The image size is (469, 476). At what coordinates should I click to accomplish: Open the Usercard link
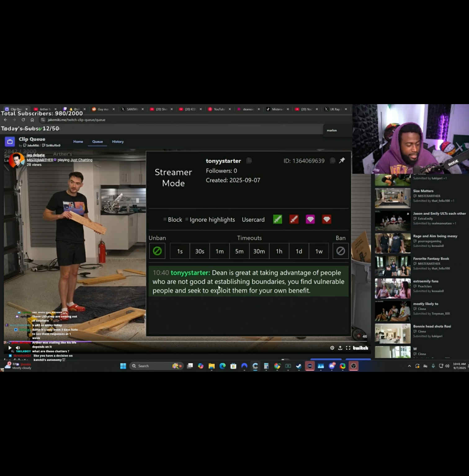click(253, 219)
